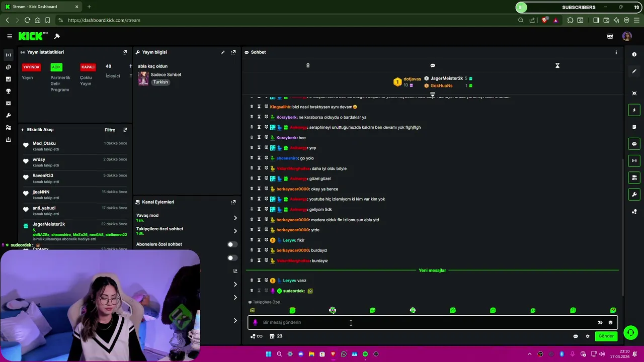Open Spotify from the taskbar
The image size is (644, 362).
(365, 354)
